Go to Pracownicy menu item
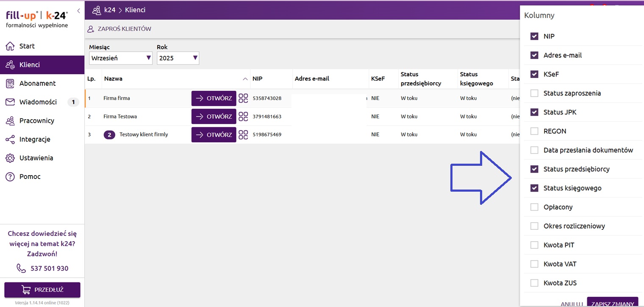This screenshot has height=307, width=644. (x=37, y=121)
